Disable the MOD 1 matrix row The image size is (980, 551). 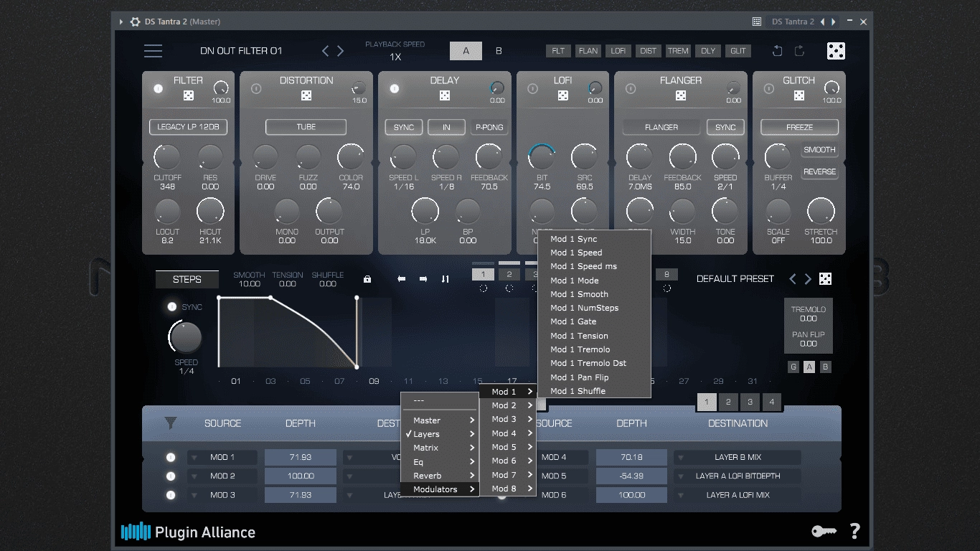pyautogui.click(x=171, y=457)
